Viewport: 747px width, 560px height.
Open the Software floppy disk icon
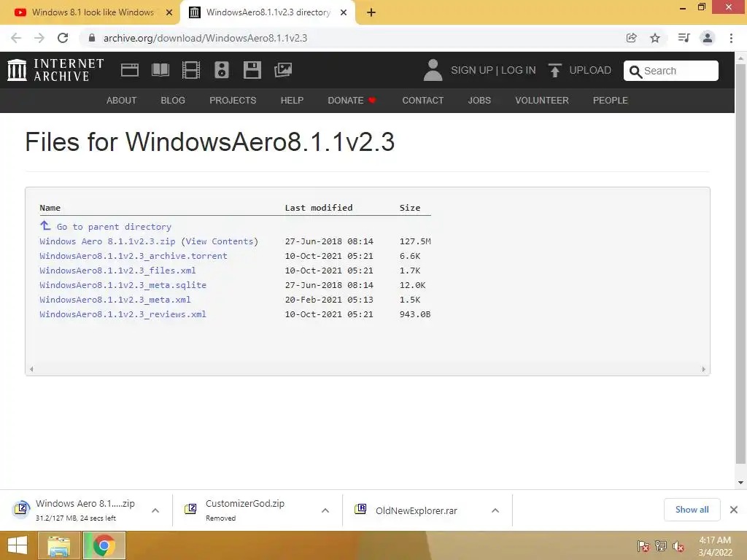[x=252, y=70]
